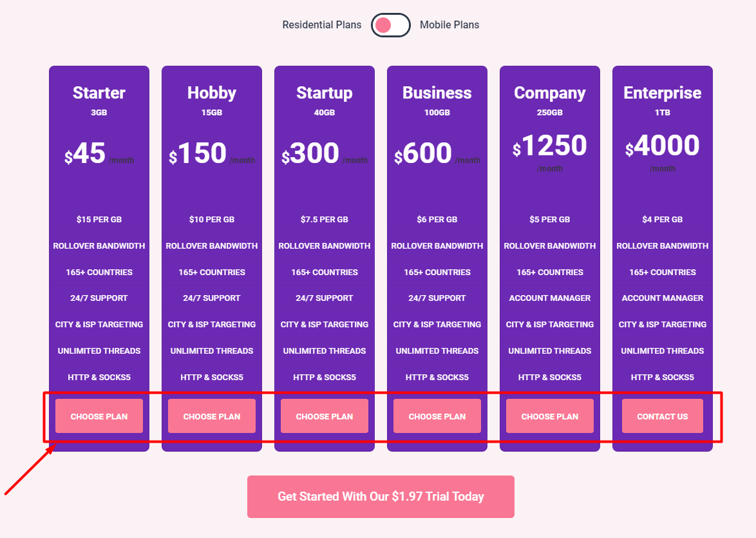Click the Hobby 15GB label
This screenshot has width=756, height=538.
[x=212, y=112]
